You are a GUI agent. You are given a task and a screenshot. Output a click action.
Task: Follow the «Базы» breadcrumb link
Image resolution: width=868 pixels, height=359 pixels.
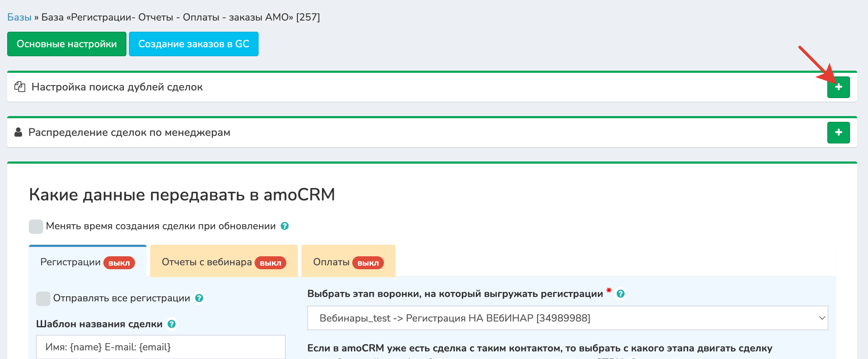19,17
